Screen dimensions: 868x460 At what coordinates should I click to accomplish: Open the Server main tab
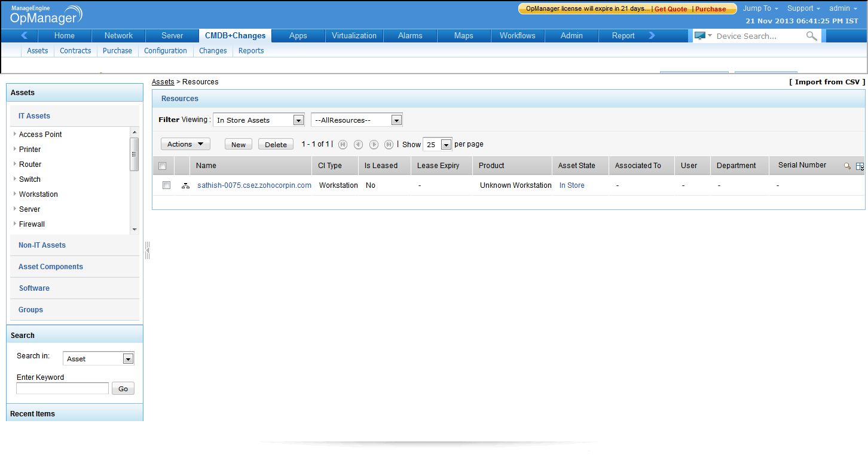point(172,35)
